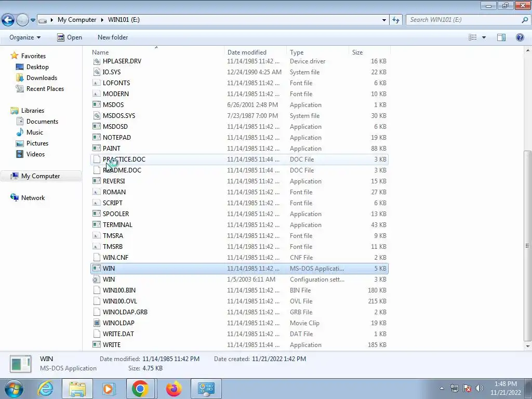Toggle the preview pane icon
532x399 pixels.
(501, 37)
